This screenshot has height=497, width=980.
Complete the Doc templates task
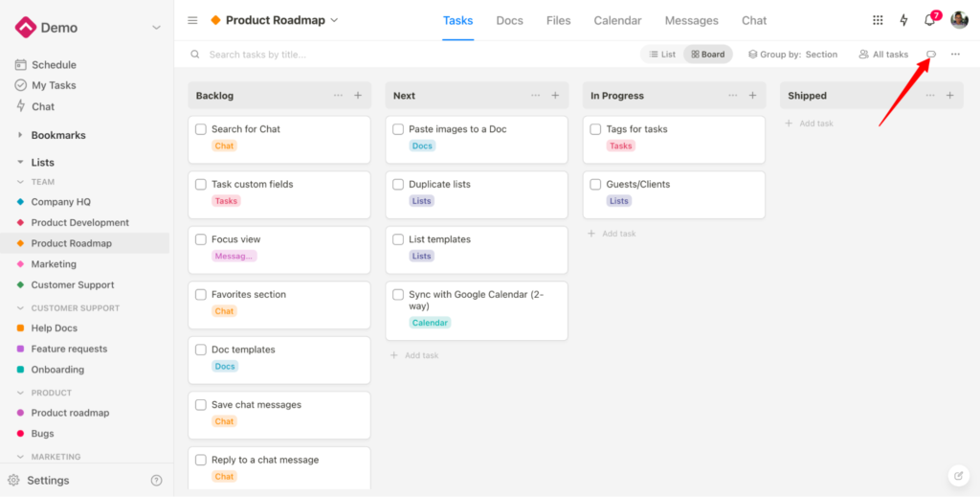click(201, 350)
